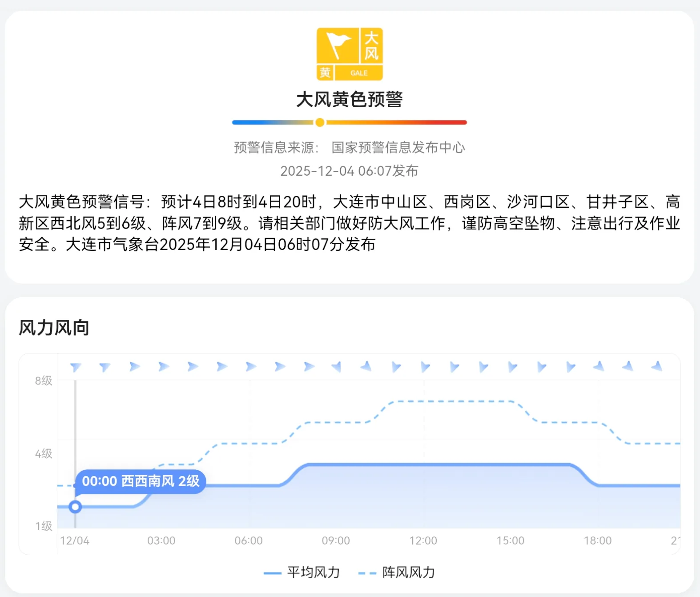Click wind direction arrow above 03:00
The width and height of the screenshot is (700, 597).
tap(164, 367)
